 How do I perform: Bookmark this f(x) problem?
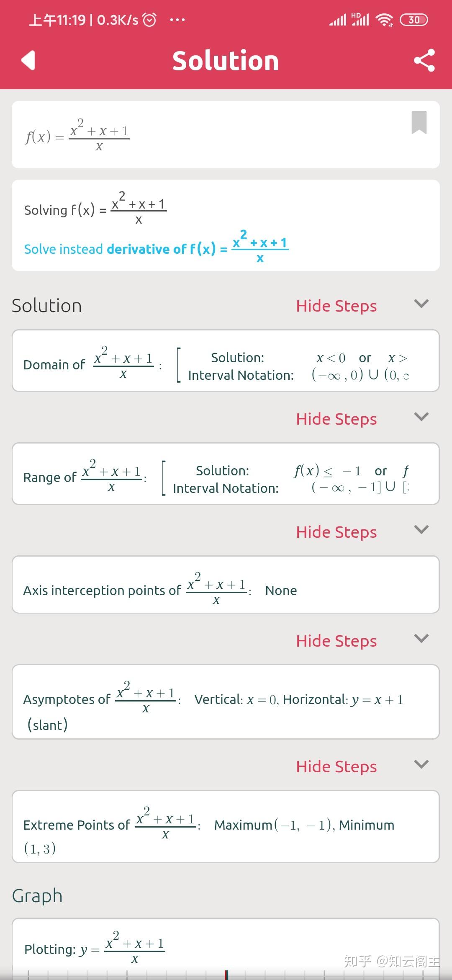pyautogui.click(x=419, y=122)
